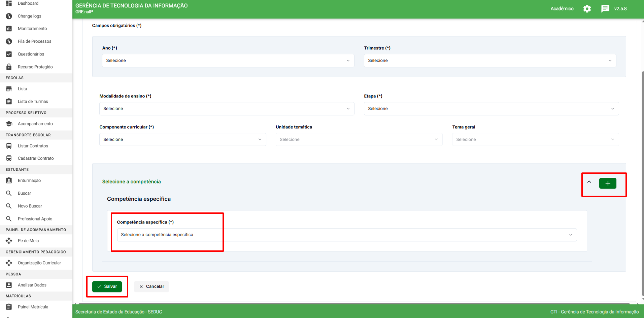644x318 pixels.
Task: Open the Competência específica select field
Action: click(346, 235)
